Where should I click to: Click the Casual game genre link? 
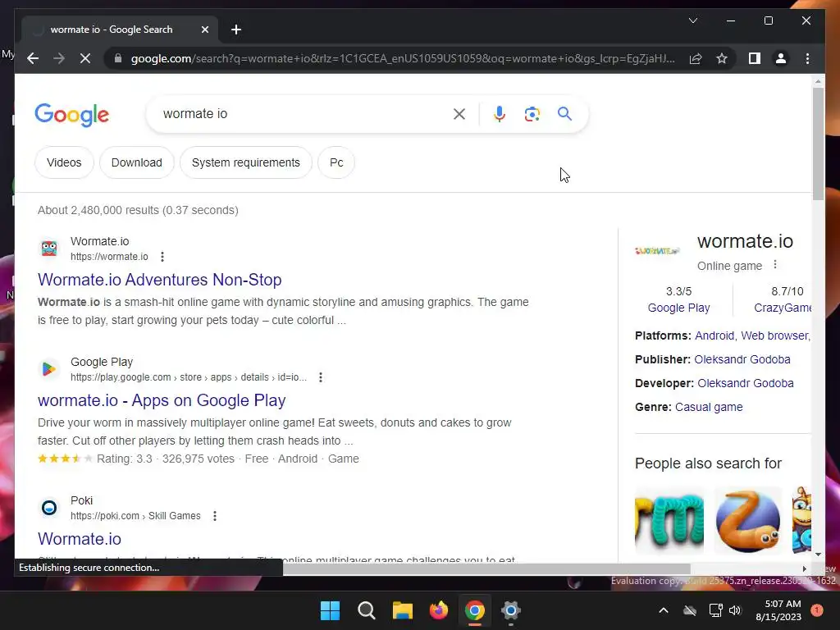709,407
